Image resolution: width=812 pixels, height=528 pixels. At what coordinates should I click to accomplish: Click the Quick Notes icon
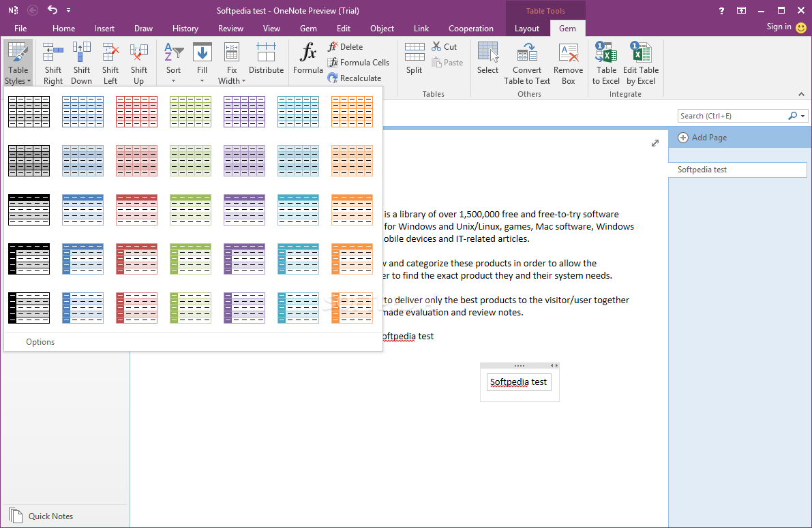pos(16,516)
